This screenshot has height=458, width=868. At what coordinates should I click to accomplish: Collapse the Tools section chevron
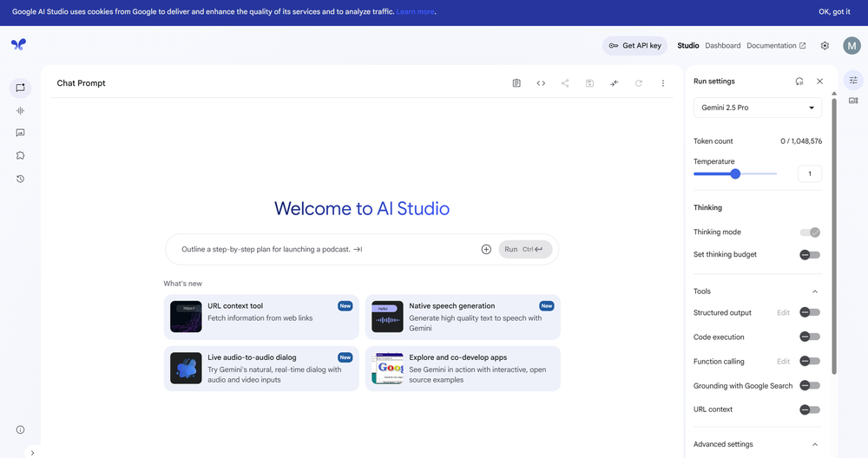tap(815, 291)
